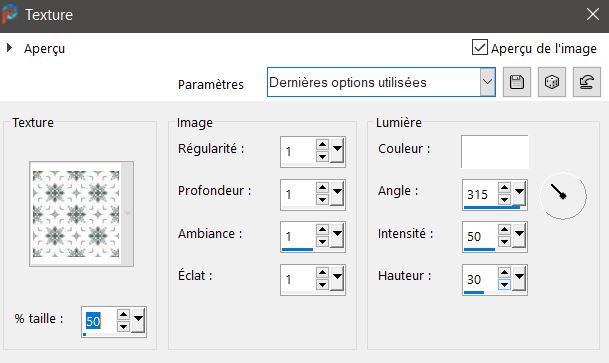Screen dimensions: 609x363
Task: Decrease Ambiance with down arrow
Action: [322, 242]
